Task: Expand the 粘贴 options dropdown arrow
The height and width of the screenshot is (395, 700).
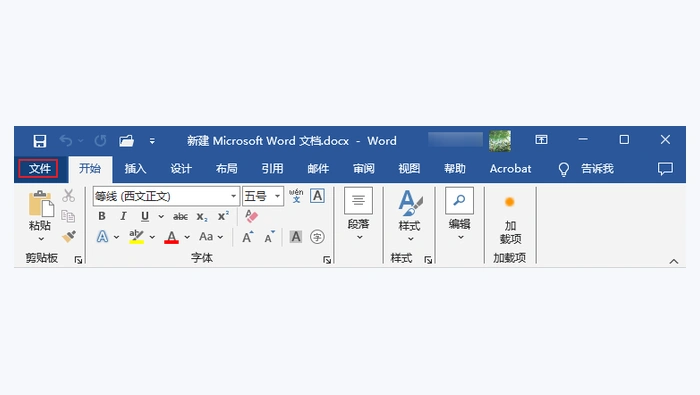Action: point(41,239)
